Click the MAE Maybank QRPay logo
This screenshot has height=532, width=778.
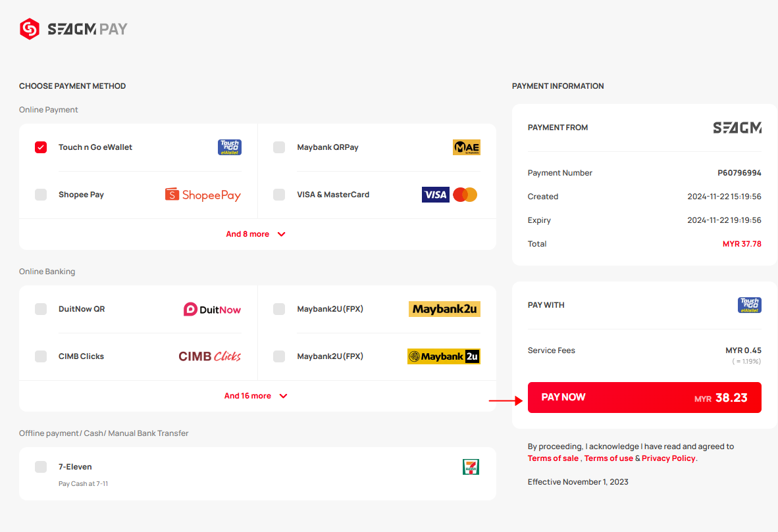pyautogui.click(x=467, y=147)
